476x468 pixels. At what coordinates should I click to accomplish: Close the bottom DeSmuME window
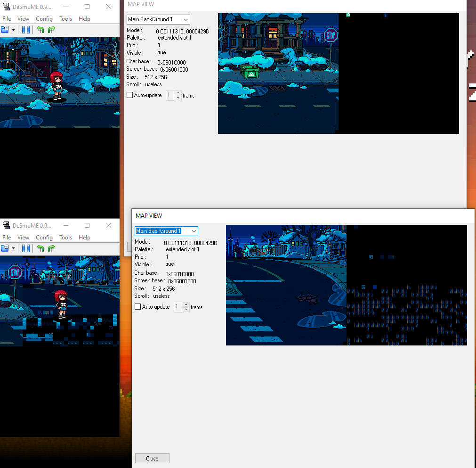pos(109,225)
